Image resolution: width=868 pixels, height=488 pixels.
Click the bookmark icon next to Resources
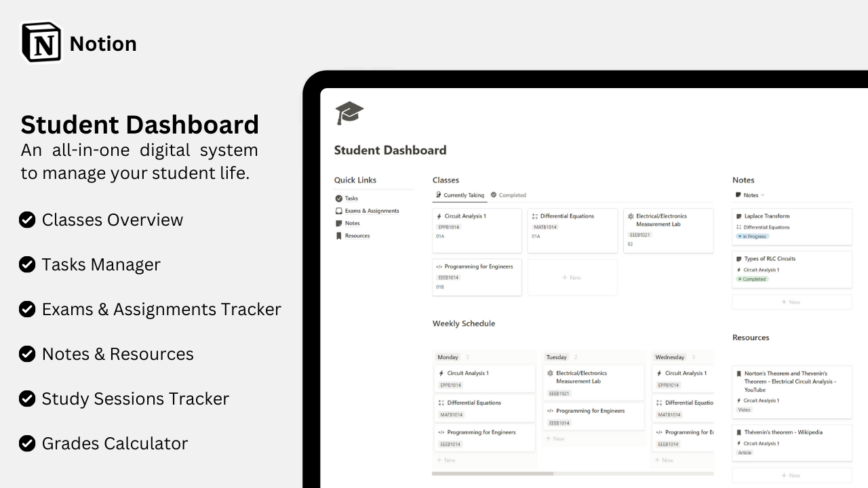tap(340, 235)
